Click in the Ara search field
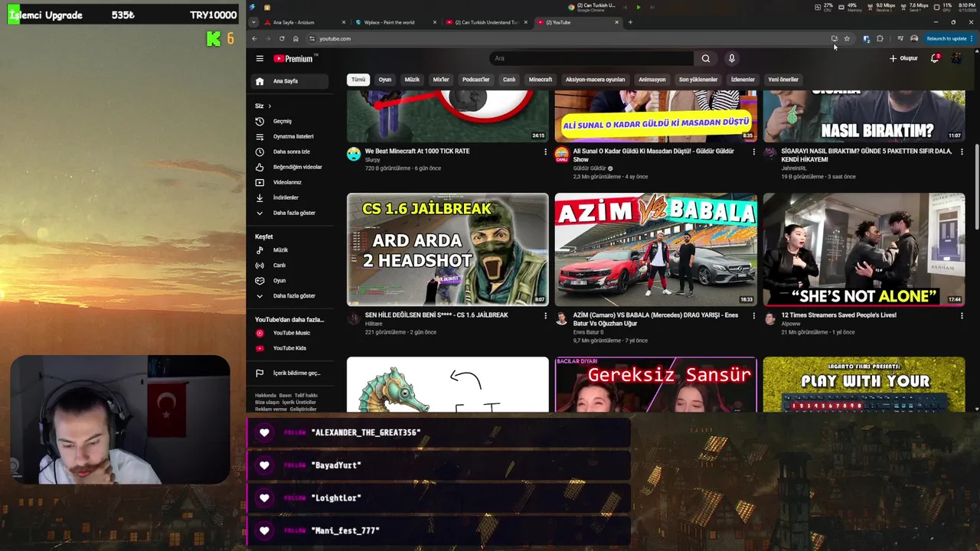980x551 pixels. click(591, 58)
